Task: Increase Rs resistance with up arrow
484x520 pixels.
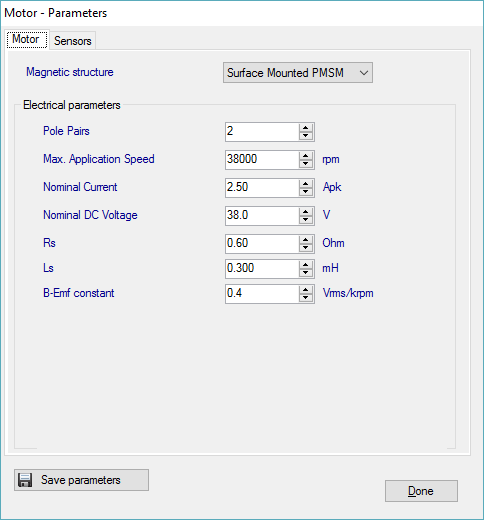Action: [x=306, y=240]
